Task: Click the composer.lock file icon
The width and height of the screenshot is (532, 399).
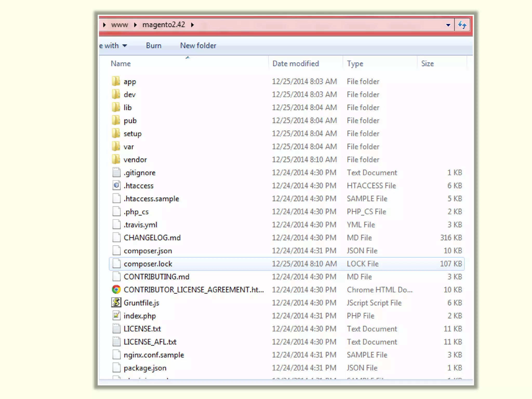Action: [x=116, y=264]
